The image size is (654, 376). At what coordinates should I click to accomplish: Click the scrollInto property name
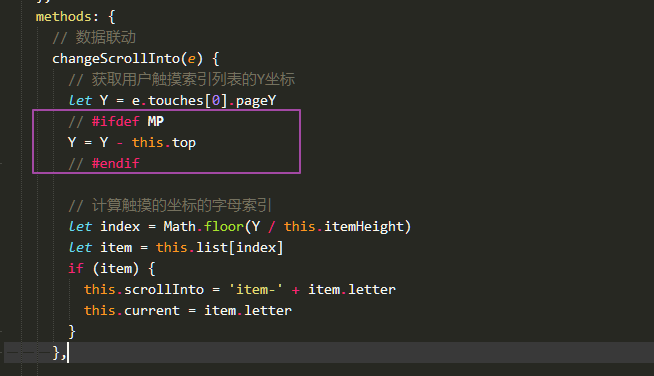[x=164, y=290]
